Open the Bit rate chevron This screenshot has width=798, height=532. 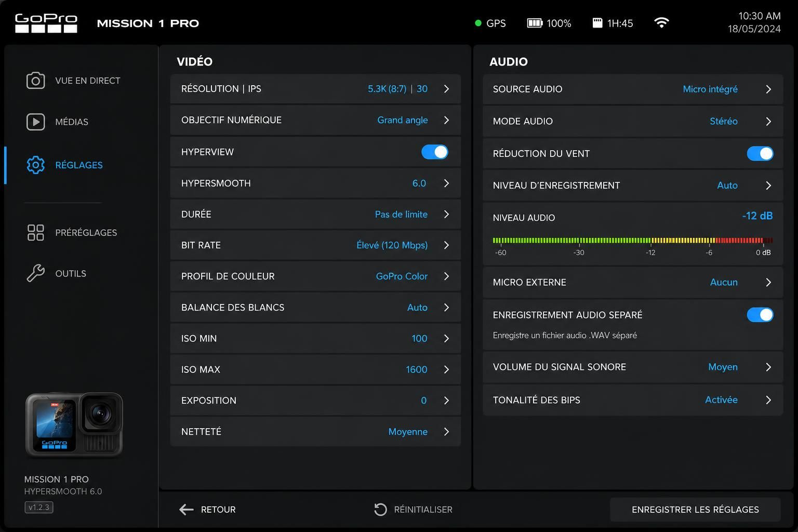pos(446,245)
